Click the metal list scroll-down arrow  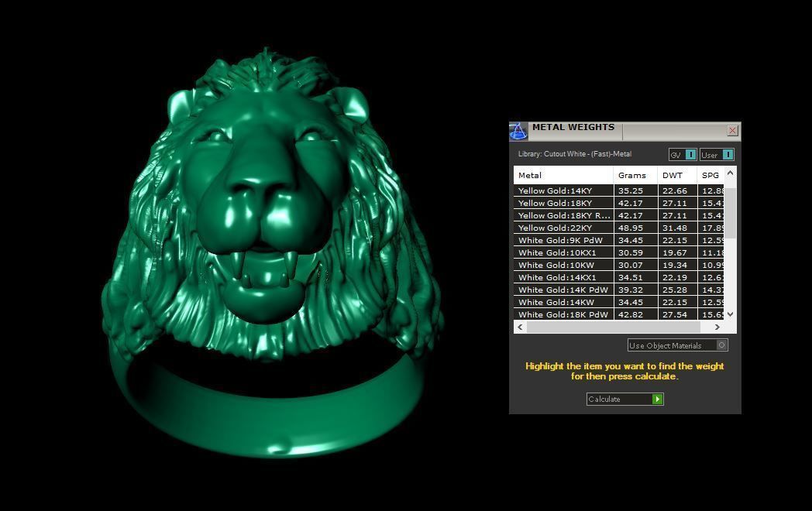[x=730, y=314]
